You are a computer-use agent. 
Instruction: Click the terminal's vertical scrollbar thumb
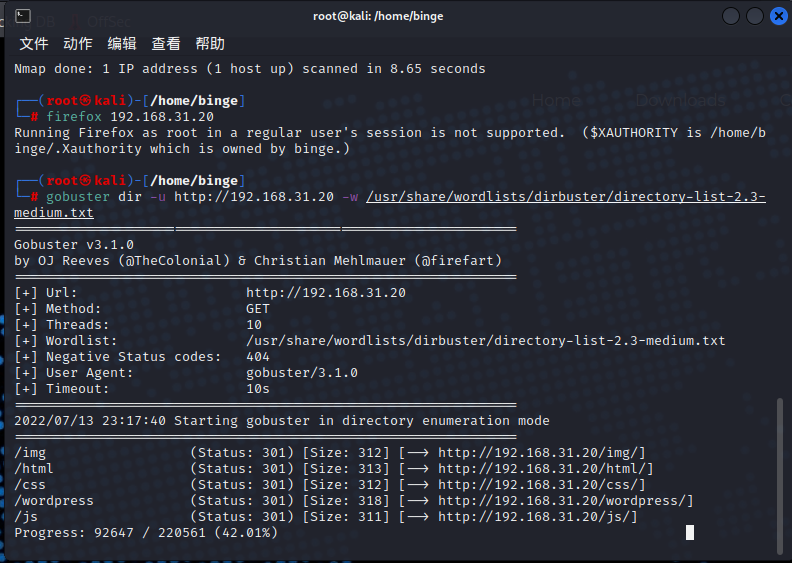point(781,476)
